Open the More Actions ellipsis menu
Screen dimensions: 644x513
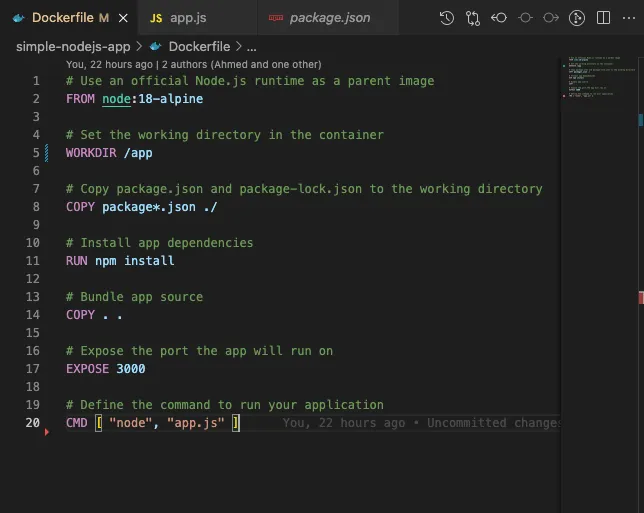coord(628,18)
